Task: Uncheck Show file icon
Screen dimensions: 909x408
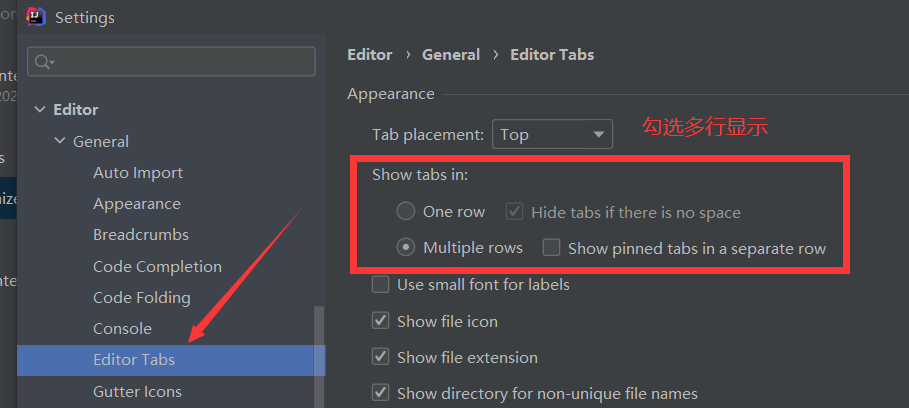Action: pyautogui.click(x=380, y=321)
